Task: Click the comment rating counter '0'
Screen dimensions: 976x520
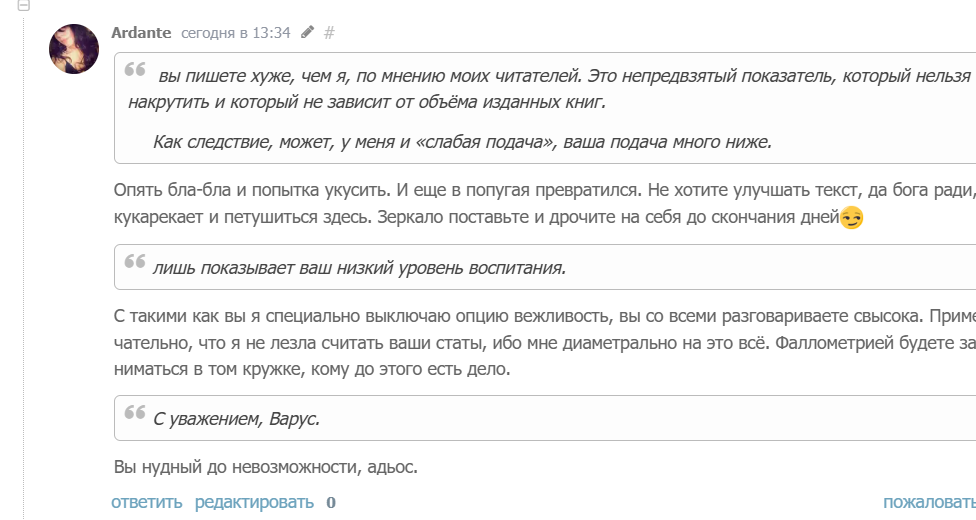Action: pyautogui.click(x=331, y=502)
